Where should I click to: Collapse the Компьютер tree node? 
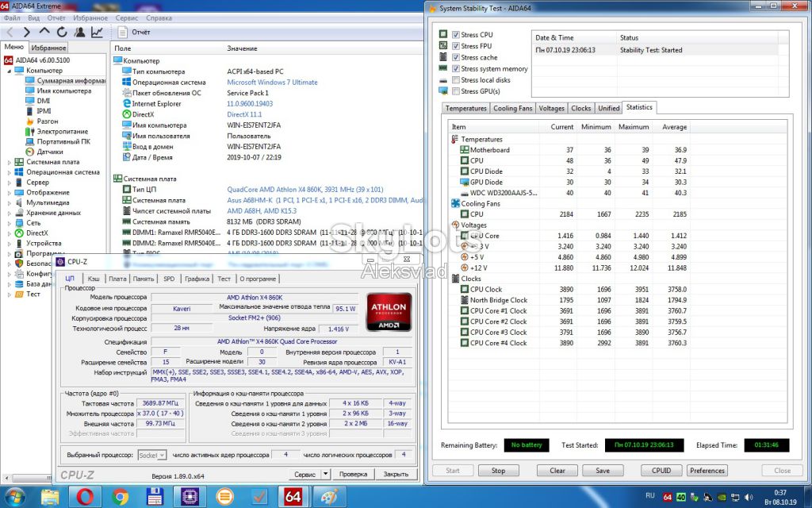pyautogui.click(x=9, y=71)
